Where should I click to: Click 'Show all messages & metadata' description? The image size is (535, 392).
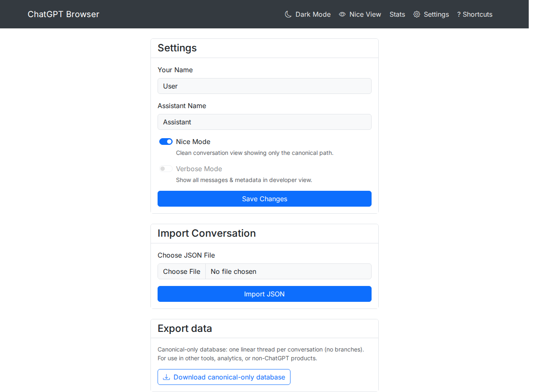coord(244,180)
